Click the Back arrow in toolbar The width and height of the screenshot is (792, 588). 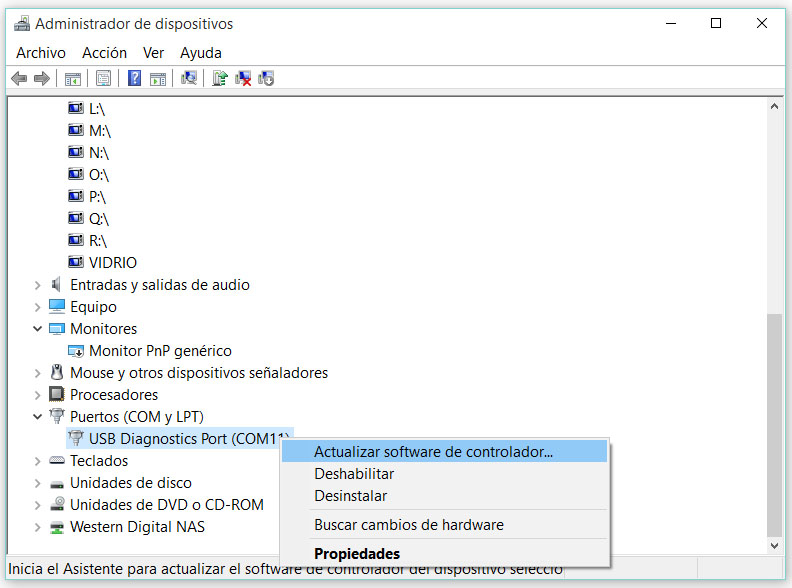[18, 78]
